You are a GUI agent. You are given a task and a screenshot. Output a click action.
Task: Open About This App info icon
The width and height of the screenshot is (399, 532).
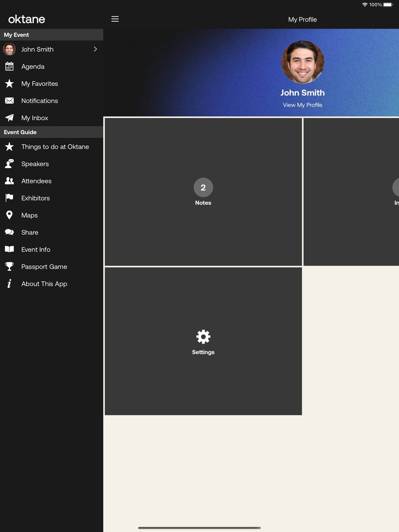coord(9,284)
